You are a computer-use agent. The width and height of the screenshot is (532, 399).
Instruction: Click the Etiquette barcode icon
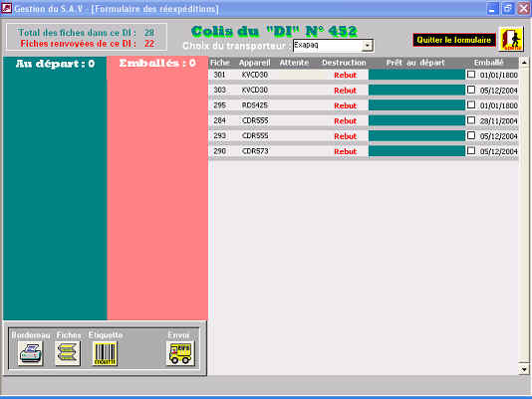[105, 353]
